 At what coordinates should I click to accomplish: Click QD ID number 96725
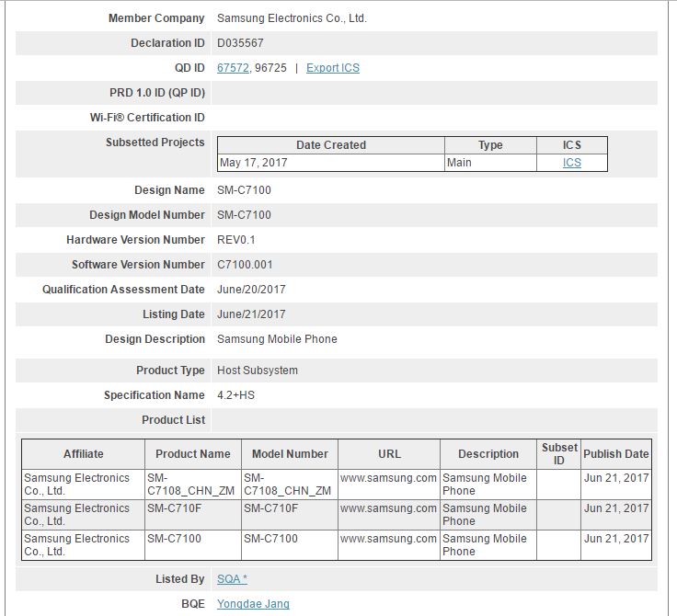(270, 68)
